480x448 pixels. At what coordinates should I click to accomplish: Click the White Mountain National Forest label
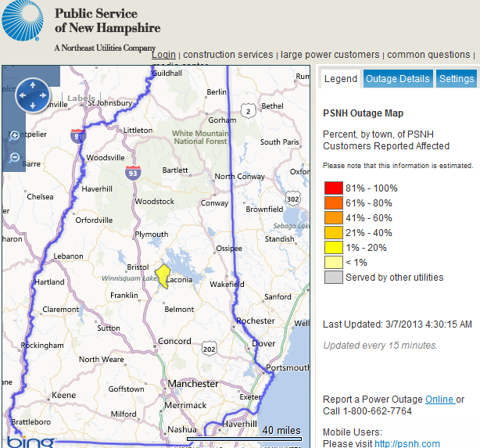pyautogui.click(x=200, y=137)
